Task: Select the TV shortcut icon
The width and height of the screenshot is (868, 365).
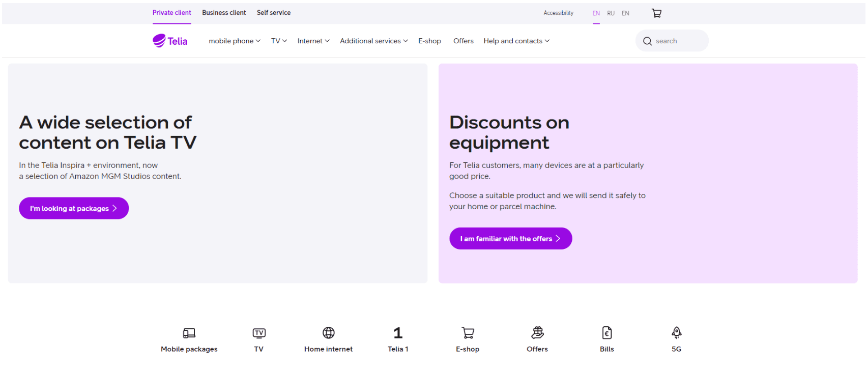Action: 259,333
